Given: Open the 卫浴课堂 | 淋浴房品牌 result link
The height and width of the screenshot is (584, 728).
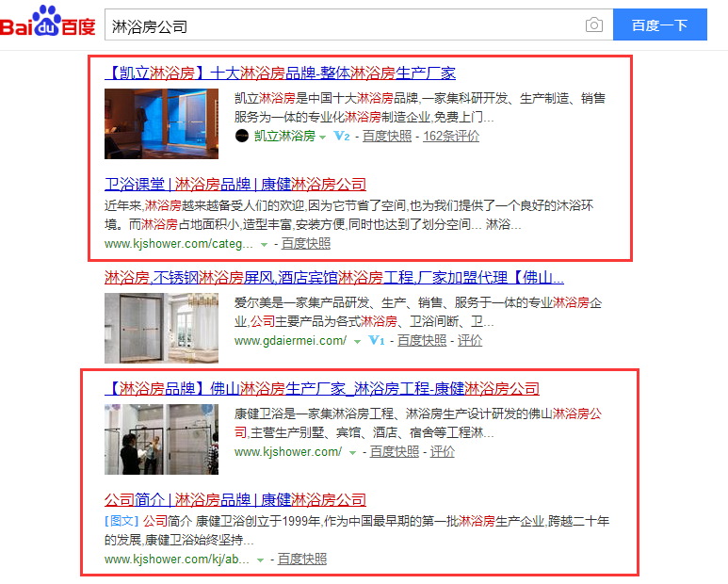Looking at the screenshot, I should tap(235, 185).
